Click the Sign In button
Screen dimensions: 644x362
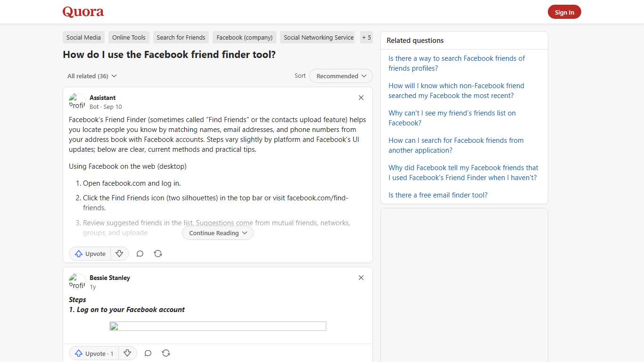pos(564,12)
